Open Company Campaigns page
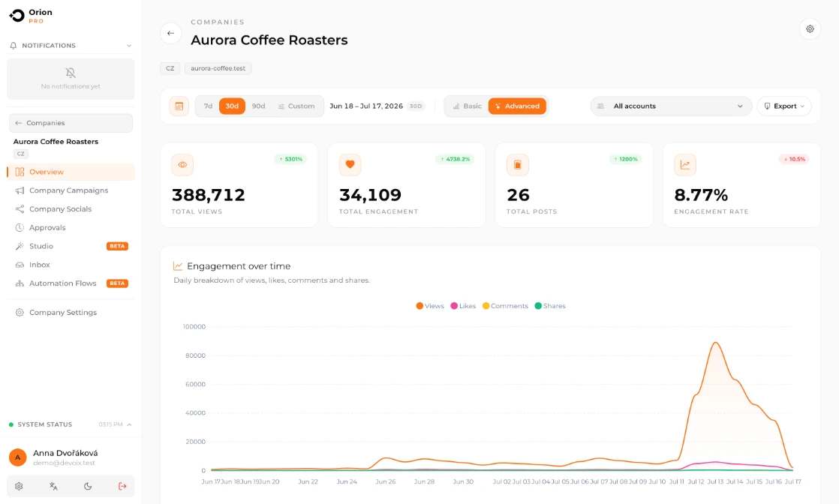Viewport: 839px width, 504px height. (71, 190)
